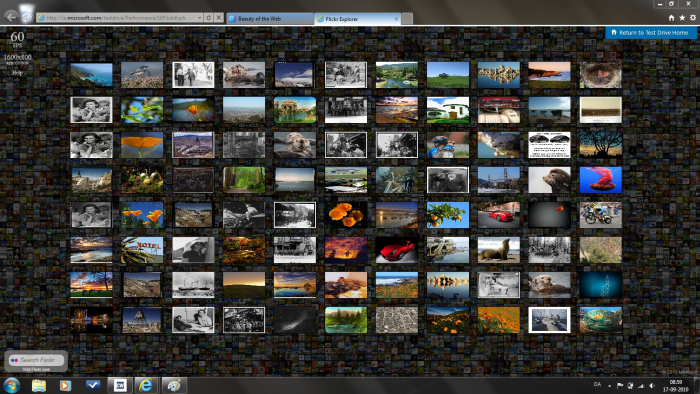The height and width of the screenshot is (394, 700).
Task: Open the SW taskbar application
Action: tap(120, 385)
